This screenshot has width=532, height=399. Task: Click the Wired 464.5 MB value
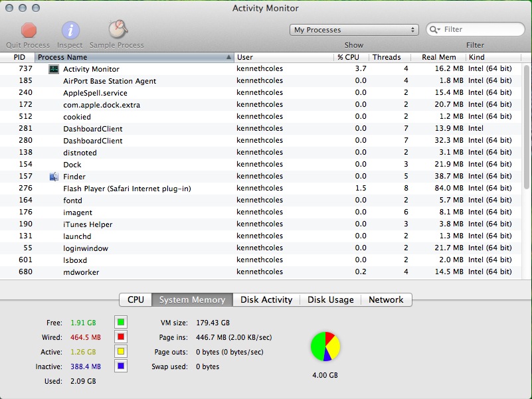pos(86,337)
